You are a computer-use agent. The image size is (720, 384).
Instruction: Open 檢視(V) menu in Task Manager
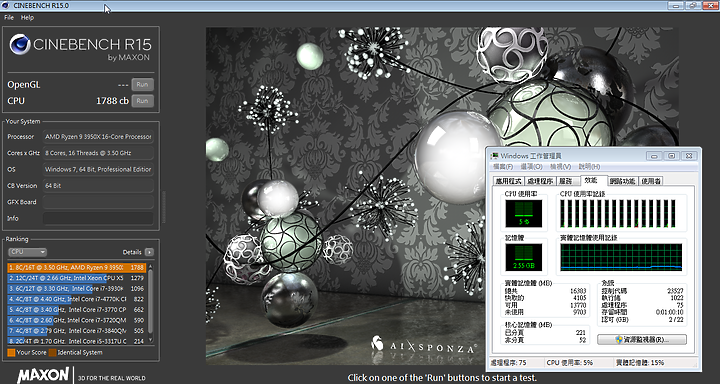pos(560,166)
